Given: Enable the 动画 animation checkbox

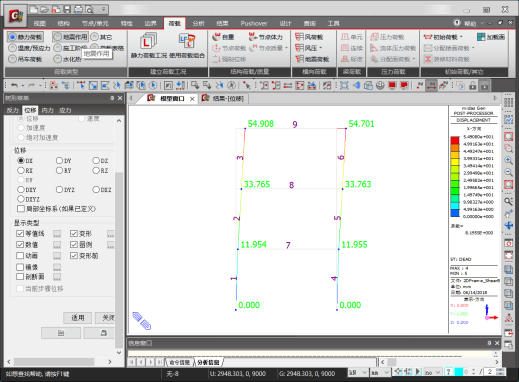Looking at the screenshot, I should [20, 256].
